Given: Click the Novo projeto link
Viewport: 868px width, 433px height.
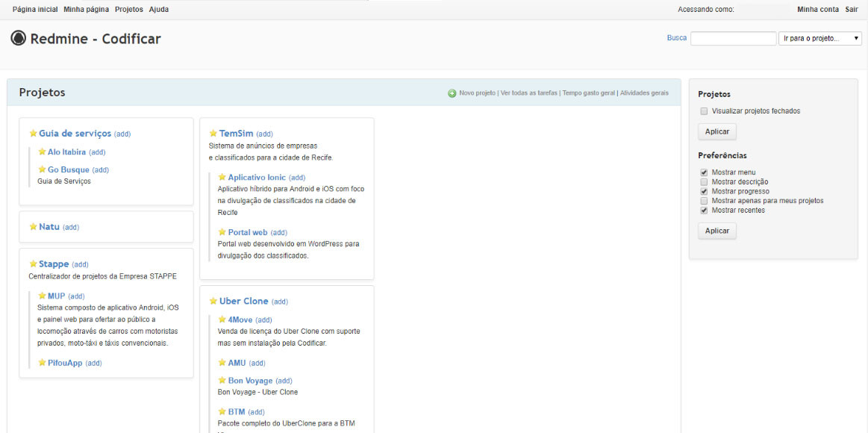Looking at the screenshot, I should click(x=477, y=93).
